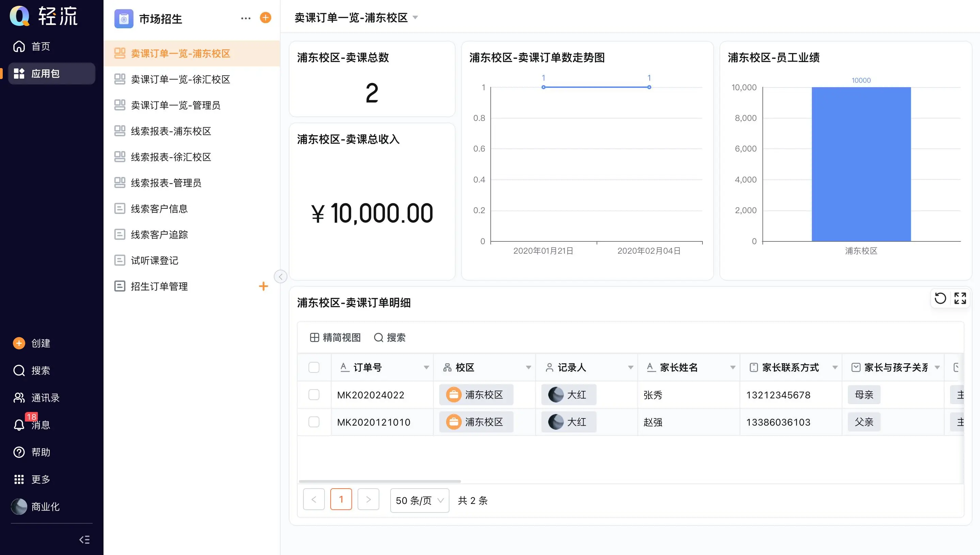Go to the next page of results

point(368,499)
